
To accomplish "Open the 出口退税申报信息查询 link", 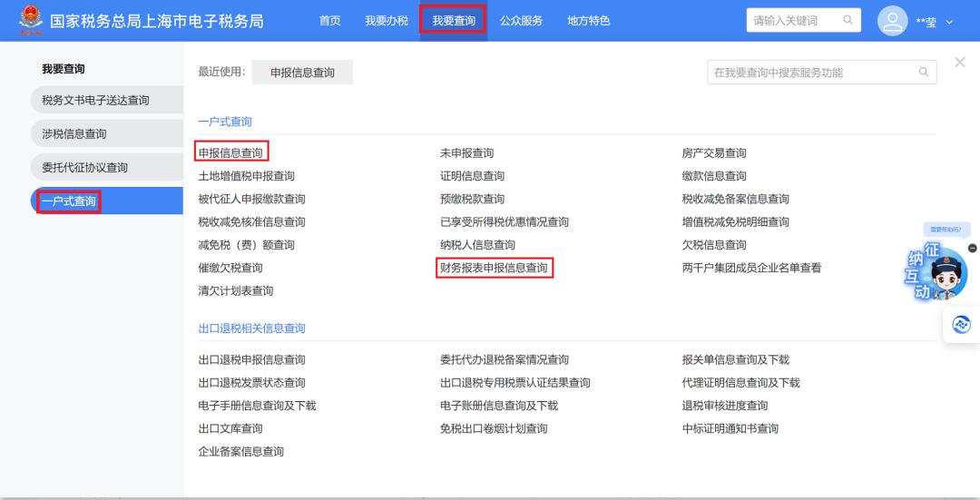I will pos(251,359).
